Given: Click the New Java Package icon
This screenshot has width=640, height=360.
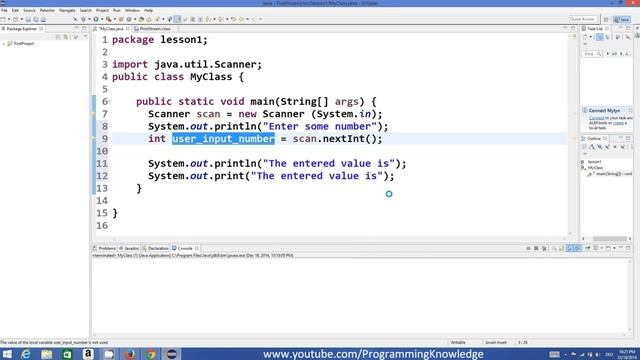Looking at the screenshot, I should (x=121, y=19).
